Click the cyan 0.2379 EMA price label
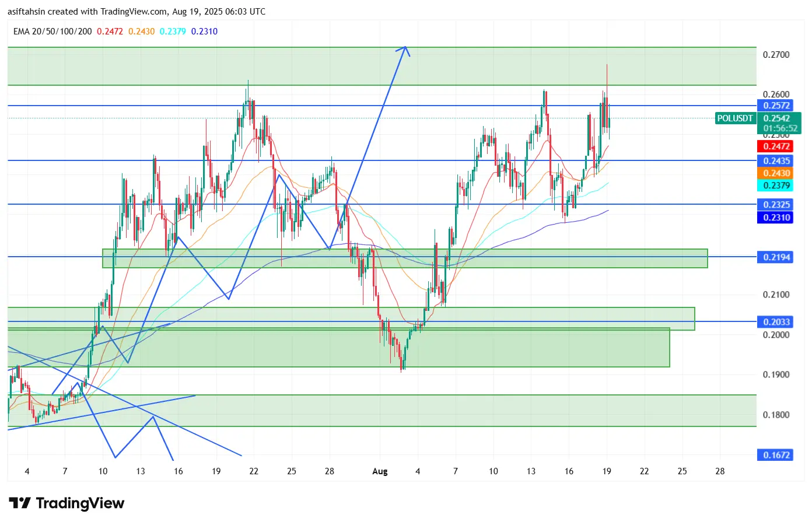 (x=775, y=185)
